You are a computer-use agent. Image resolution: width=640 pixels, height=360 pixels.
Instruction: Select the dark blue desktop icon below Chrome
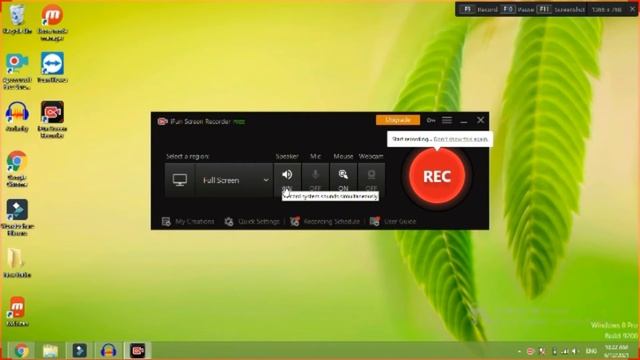tap(17, 218)
